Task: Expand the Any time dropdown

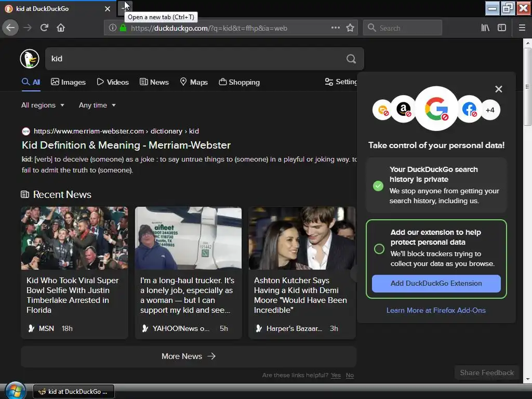Action: [97, 105]
